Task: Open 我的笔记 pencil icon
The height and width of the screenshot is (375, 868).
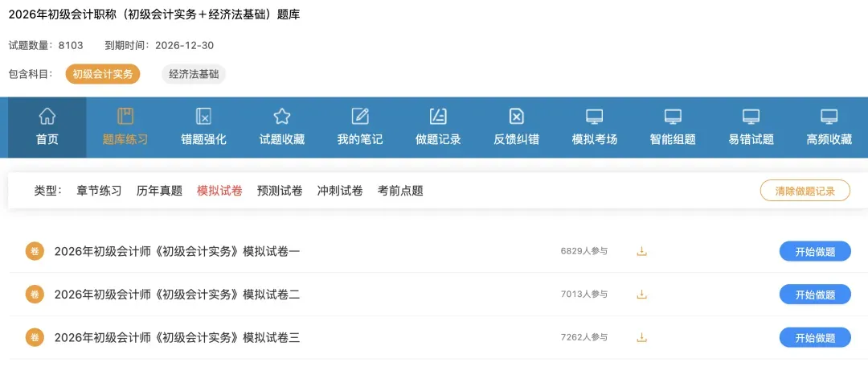Action: (x=360, y=117)
